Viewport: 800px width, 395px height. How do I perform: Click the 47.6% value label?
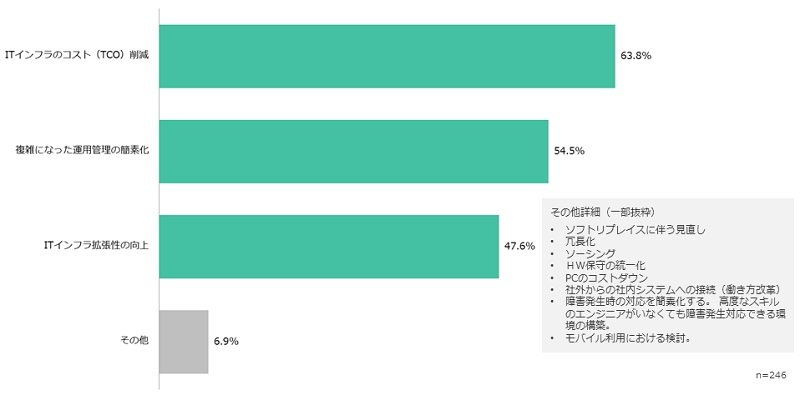pyautogui.click(x=519, y=246)
